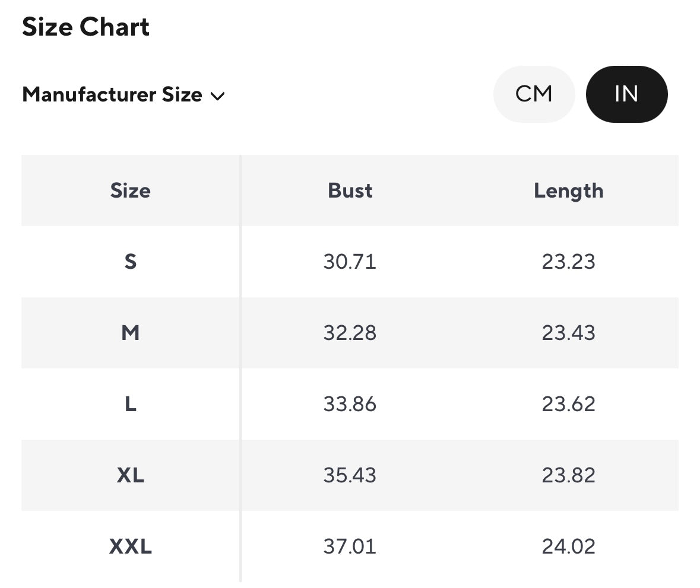Viewport: 700px width, 588px height.
Task: Click the Length column header
Action: point(568,190)
